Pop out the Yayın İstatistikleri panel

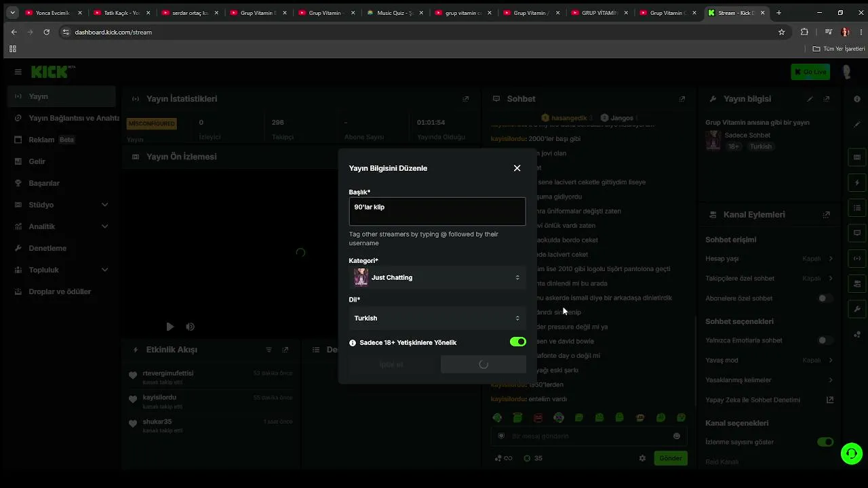point(466,99)
